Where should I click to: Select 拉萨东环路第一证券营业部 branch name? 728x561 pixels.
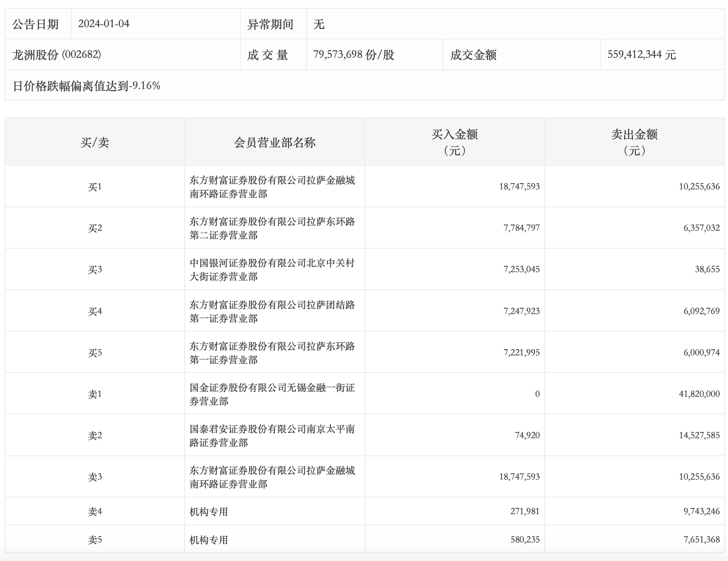[272, 353]
